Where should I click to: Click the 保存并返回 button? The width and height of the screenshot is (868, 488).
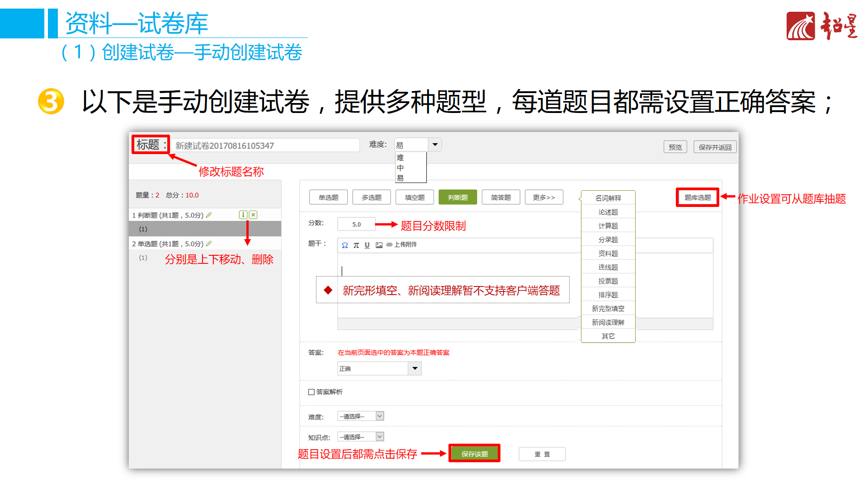click(715, 147)
